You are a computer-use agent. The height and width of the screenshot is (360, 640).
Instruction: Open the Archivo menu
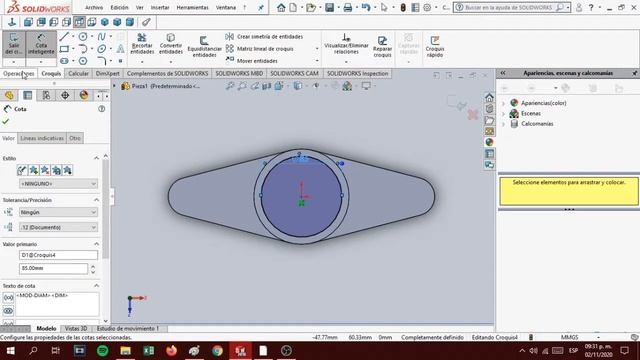click(94, 7)
